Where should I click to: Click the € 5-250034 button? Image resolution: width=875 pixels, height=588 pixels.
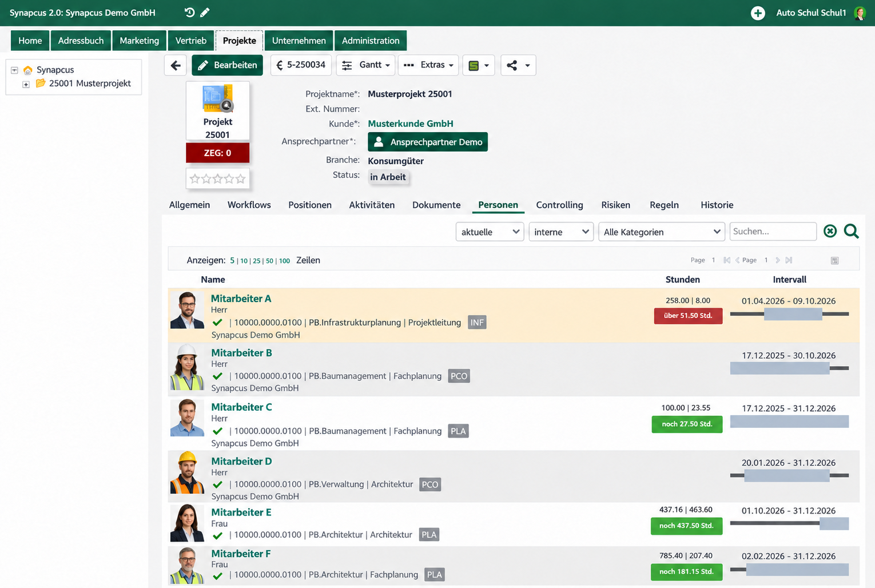point(301,65)
